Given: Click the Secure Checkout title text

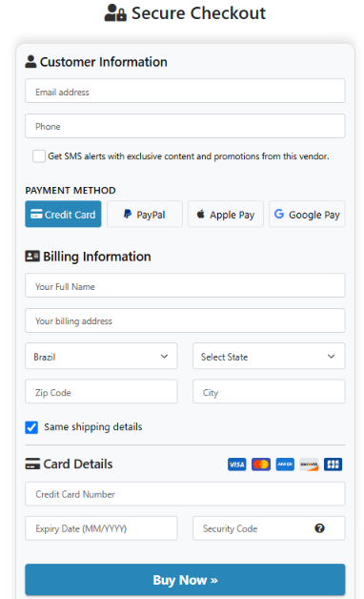Looking at the screenshot, I should point(198,13).
